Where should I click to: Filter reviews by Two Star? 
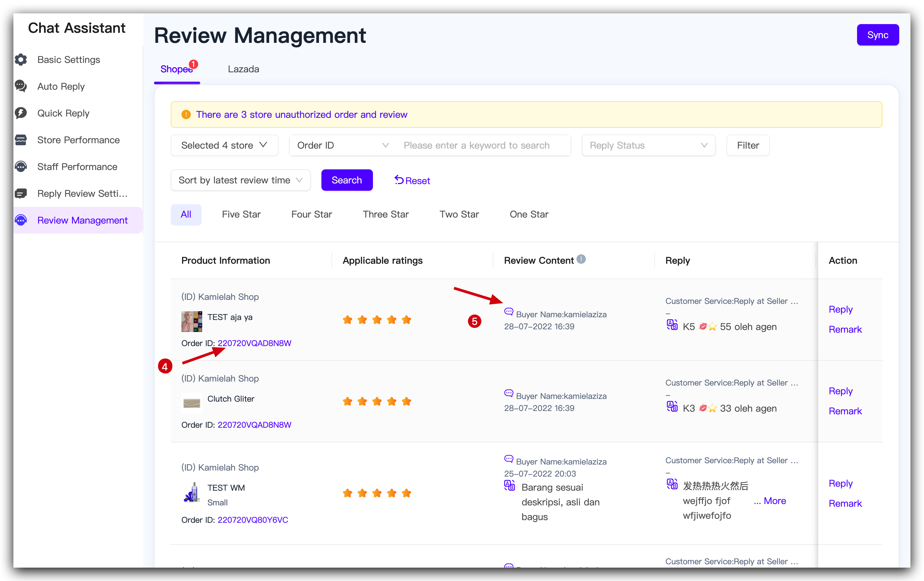[459, 215]
